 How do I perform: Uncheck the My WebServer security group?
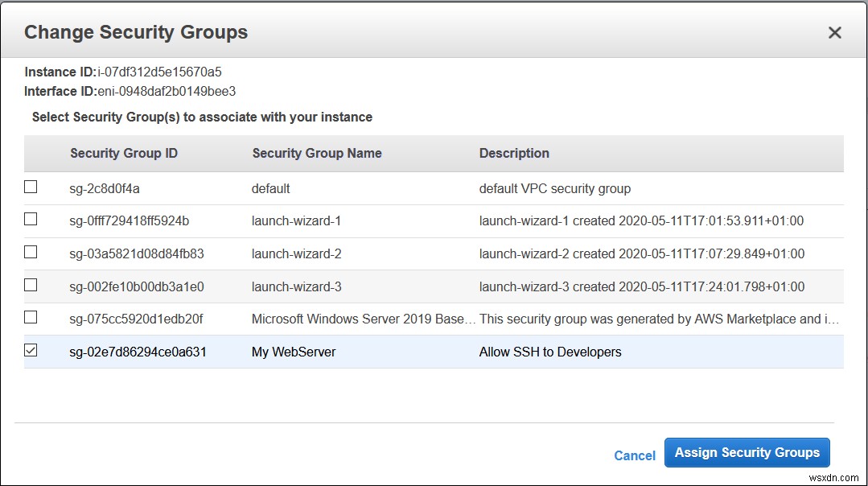point(31,350)
